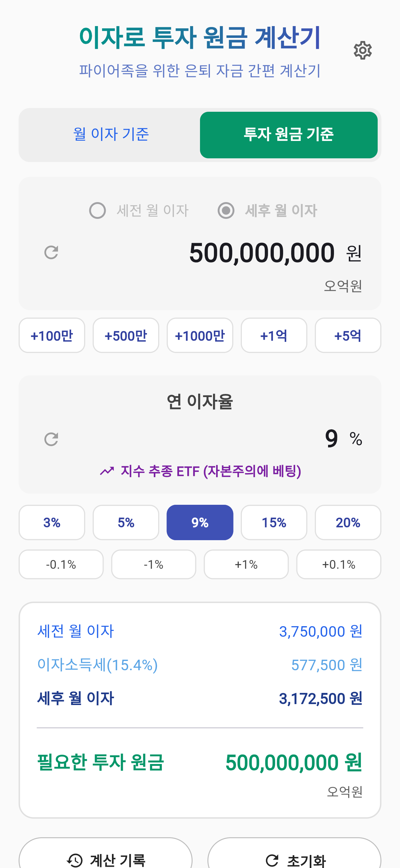Select the 세전 월 이자 radio button

[97, 210]
